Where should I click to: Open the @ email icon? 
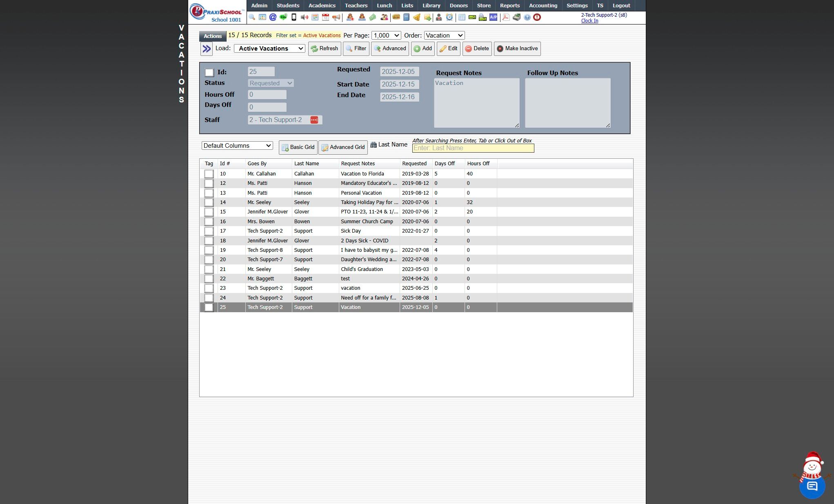[x=273, y=17]
